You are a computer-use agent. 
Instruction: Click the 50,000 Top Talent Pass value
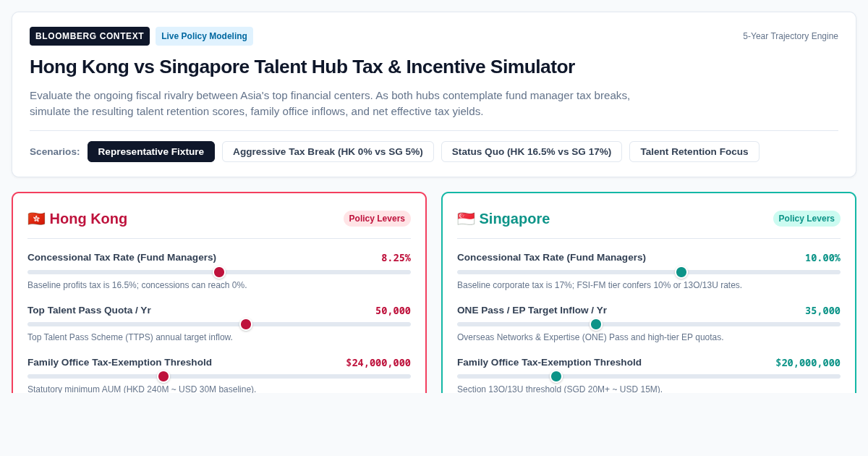(393, 311)
